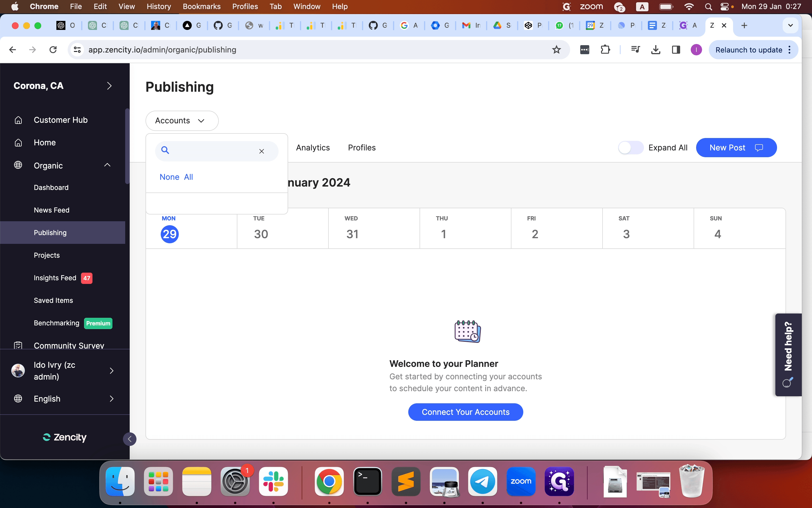Go to Home in the sidebar
The height and width of the screenshot is (508, 812).
[45, 143]
